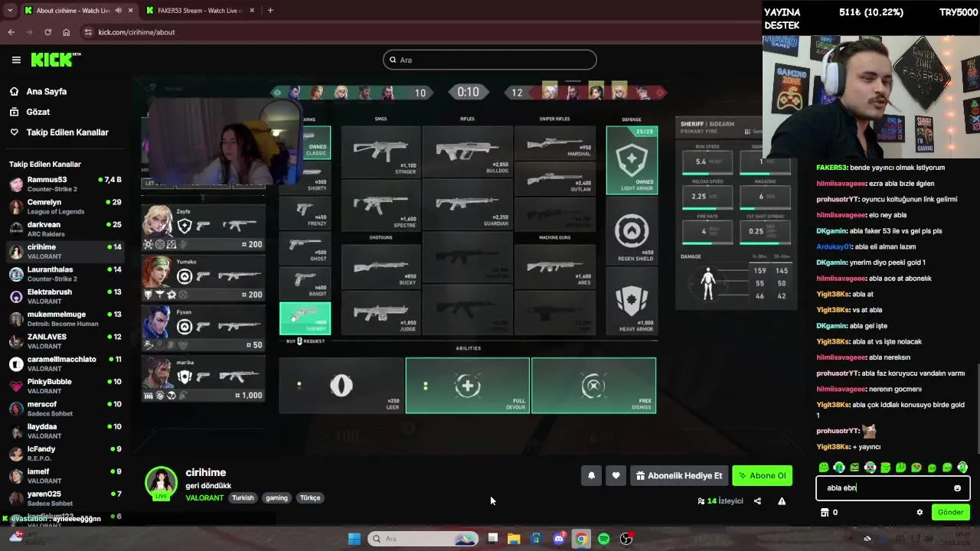Open Cemrelyn channel in sidebar

point(65,207)
